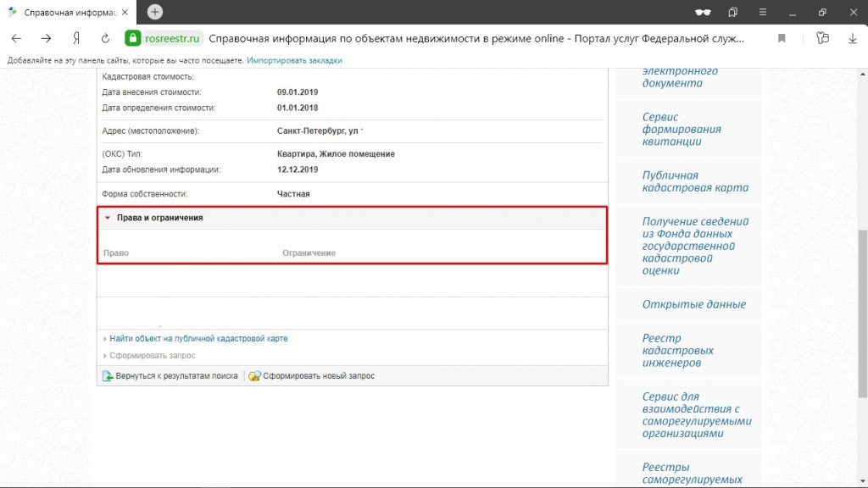The height and width of the screenshot is (488, 868).
Task: Open the browser side panel icon
Action: coord(822,37)
